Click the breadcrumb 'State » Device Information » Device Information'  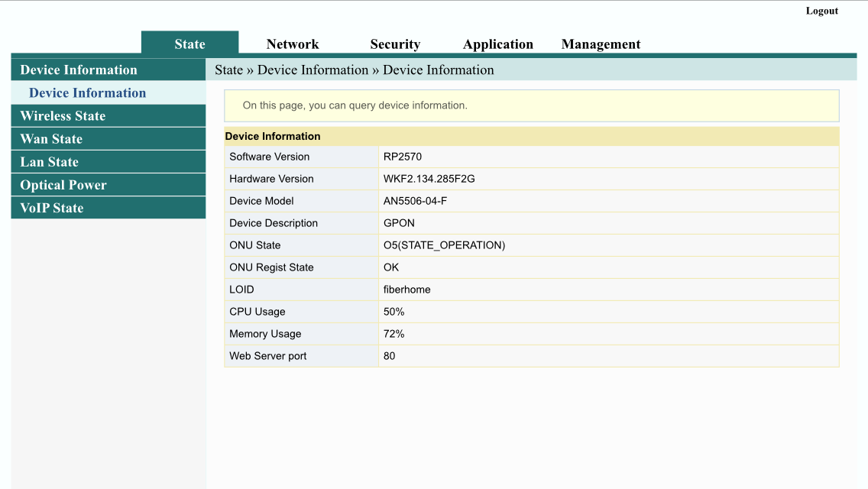pyautogui.click(x=355, y=70)
